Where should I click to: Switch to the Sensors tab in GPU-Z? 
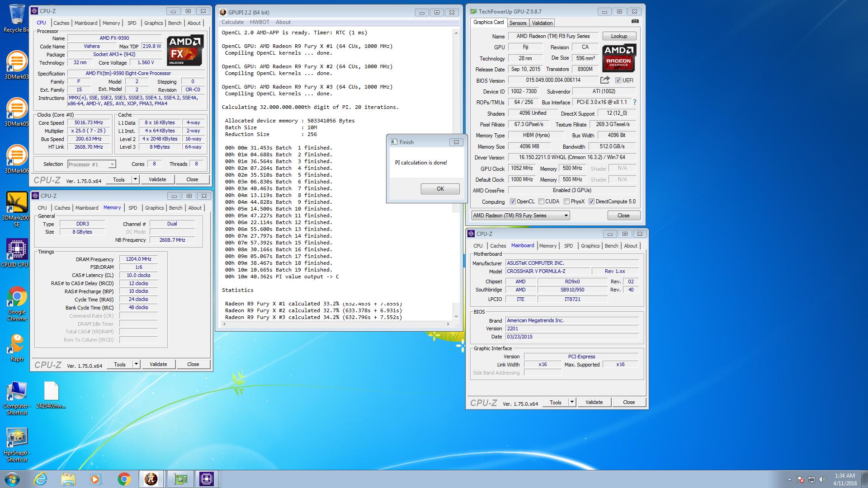tap(518, 23)
